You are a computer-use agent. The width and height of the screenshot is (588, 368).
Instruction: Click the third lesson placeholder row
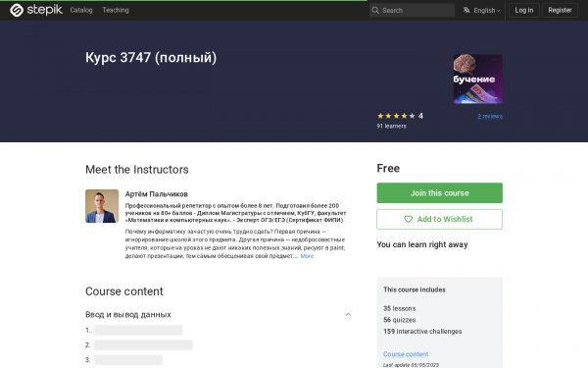[128, 360]
